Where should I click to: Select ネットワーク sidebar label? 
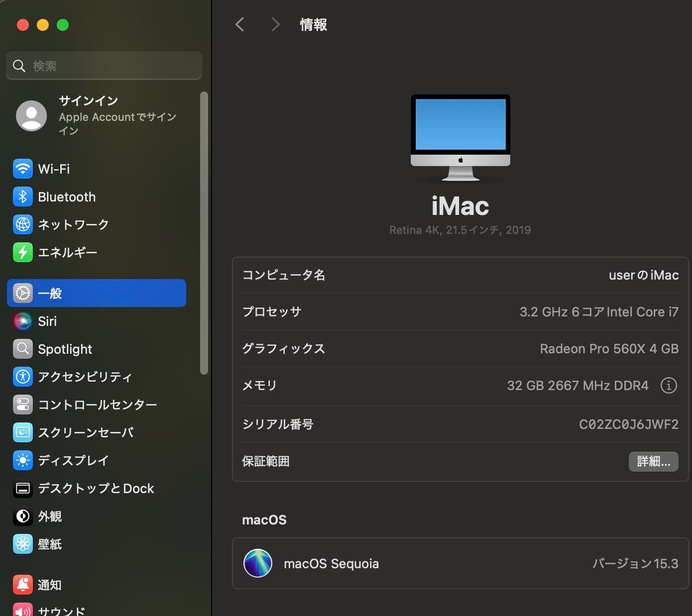click(x=74, y=225)
